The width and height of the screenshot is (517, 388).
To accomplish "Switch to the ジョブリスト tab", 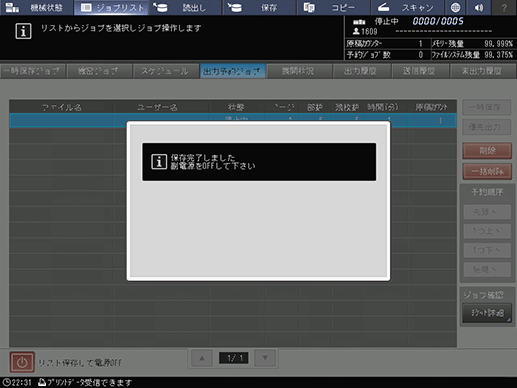I will [112, 7].
